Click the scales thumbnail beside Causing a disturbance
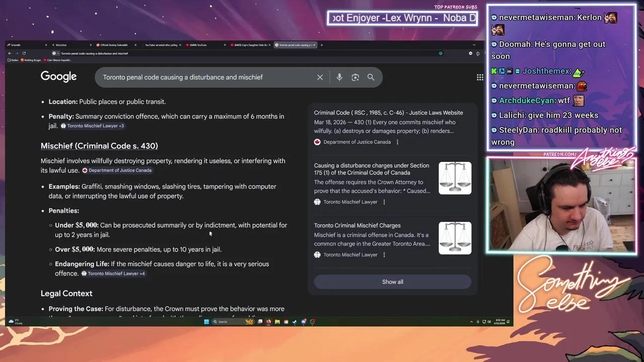 [455, 178]
